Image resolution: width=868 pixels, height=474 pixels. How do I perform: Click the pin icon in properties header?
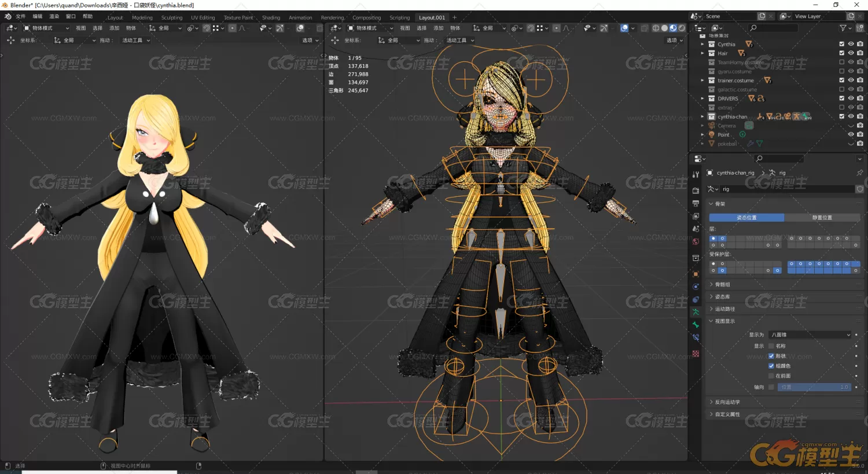(x=859, y=172)
